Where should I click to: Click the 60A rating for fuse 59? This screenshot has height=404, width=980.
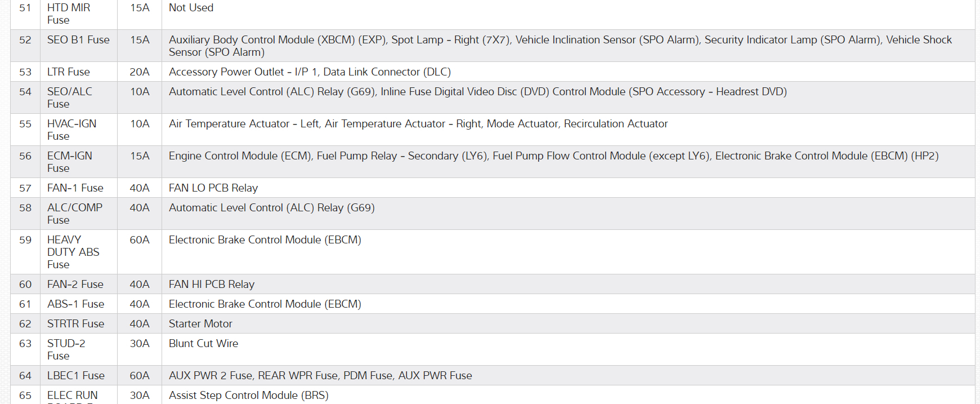coord(140,240)
